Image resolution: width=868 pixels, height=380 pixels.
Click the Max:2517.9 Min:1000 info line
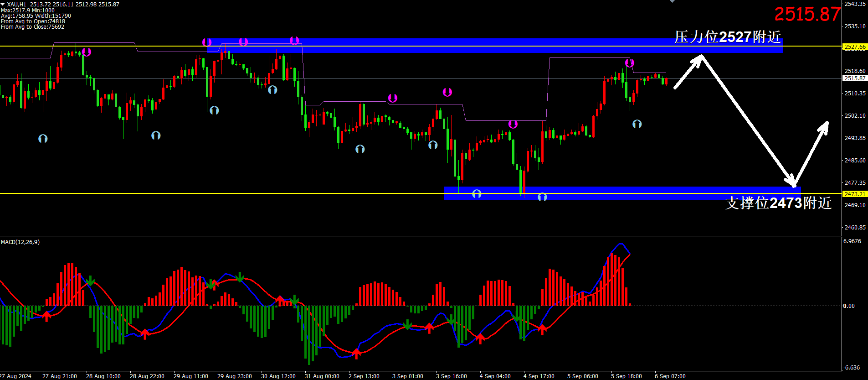pyautogui.click(x=28, y=10)
